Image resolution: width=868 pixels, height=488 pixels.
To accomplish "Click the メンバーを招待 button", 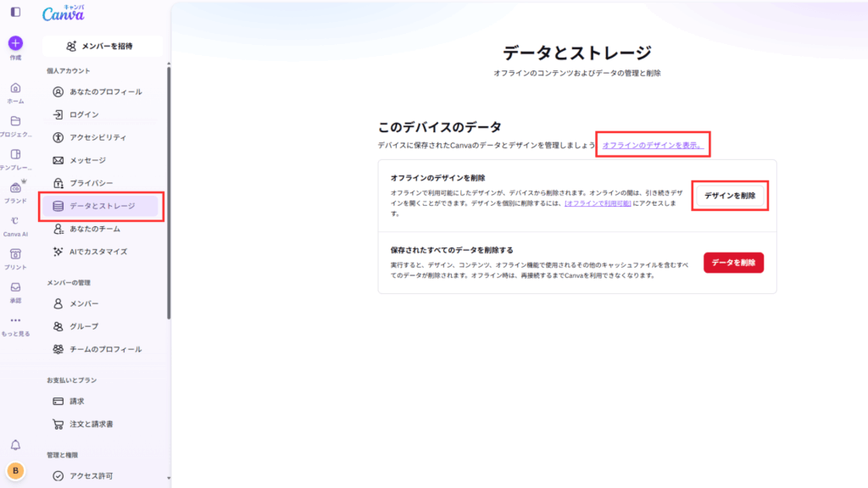I will [100, 46].
